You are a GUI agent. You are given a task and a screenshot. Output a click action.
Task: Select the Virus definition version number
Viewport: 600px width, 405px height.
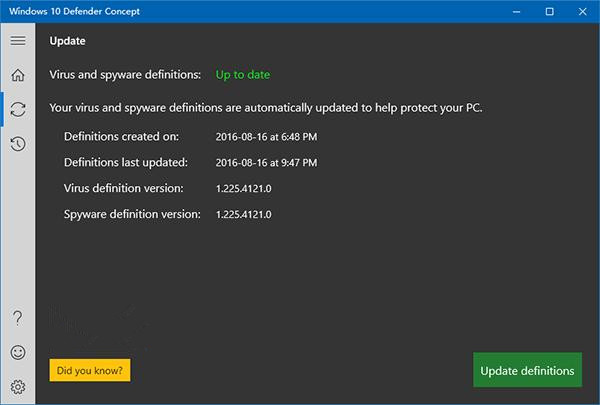pyautogui.click(x=244, y=188)
